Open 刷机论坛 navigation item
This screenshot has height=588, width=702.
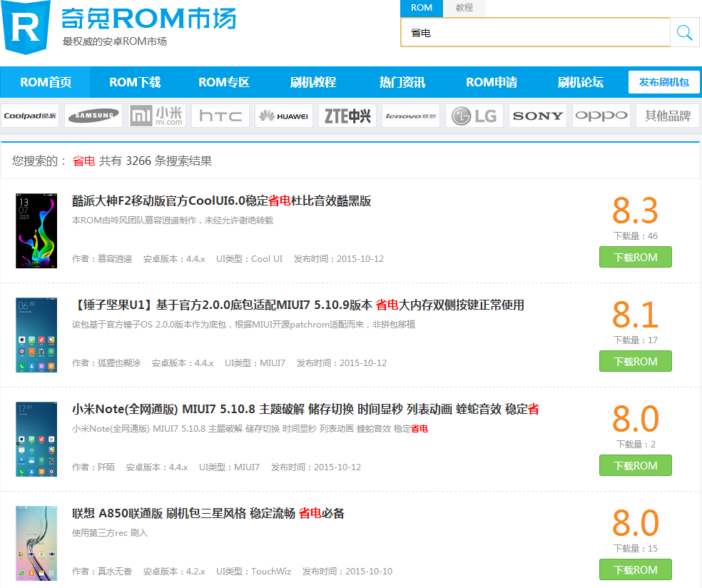[x=580, y=82]
